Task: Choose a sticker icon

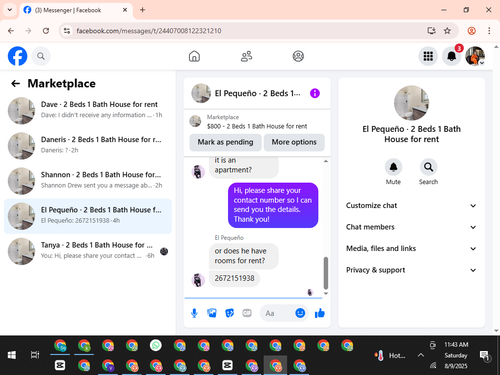Action: pos(229,313)
